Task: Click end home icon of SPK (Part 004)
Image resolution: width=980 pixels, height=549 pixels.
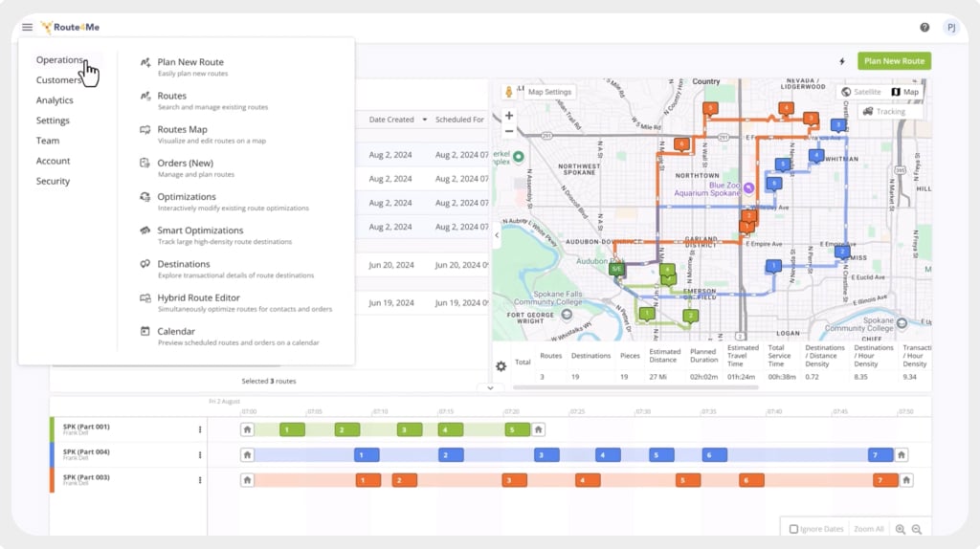Action: click(902, 454)
